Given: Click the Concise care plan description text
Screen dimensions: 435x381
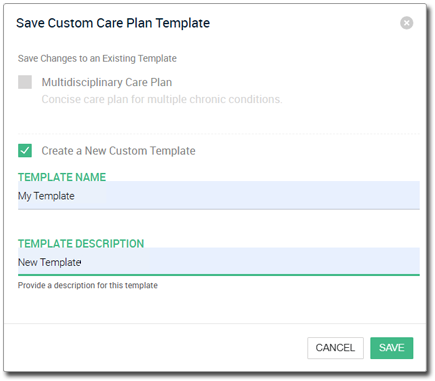Looking at the screenshot, I should click(162, 99).
